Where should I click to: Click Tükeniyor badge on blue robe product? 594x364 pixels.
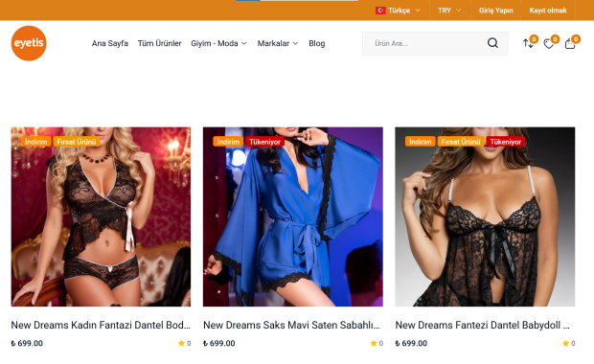[x=264, y=142]
